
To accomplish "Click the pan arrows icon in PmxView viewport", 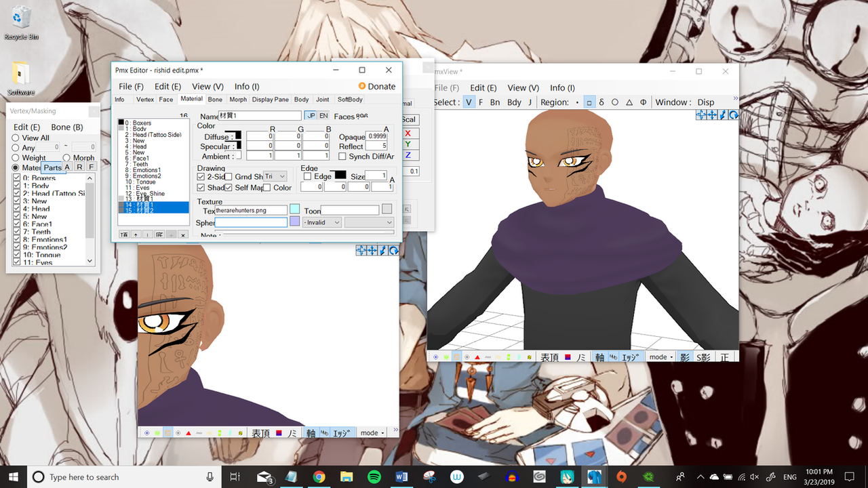I will 711,115.
